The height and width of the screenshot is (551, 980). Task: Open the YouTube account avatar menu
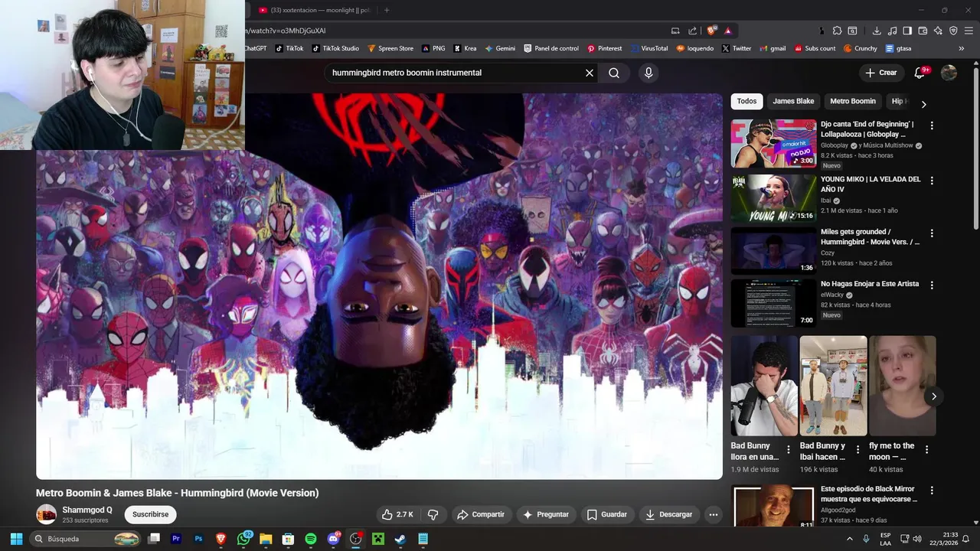click(x=949, y=73)
